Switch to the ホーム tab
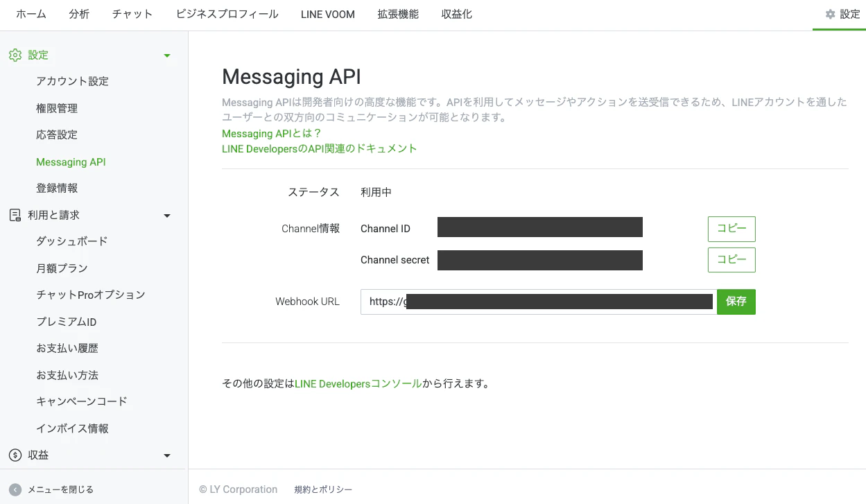 coord(31,15)
